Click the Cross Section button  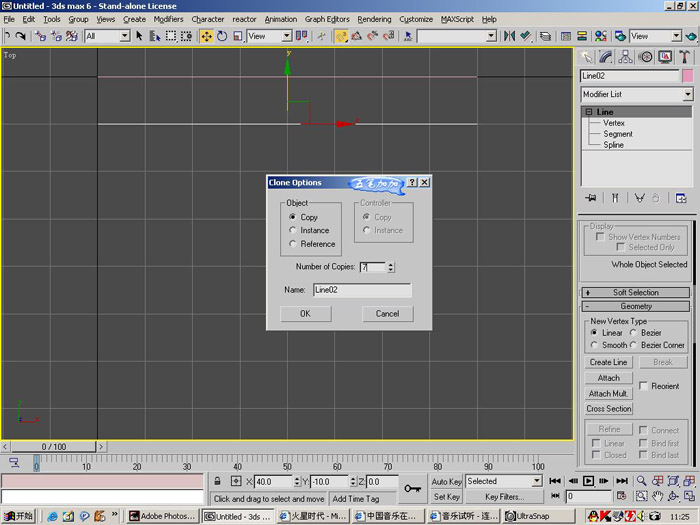(608, 408)
